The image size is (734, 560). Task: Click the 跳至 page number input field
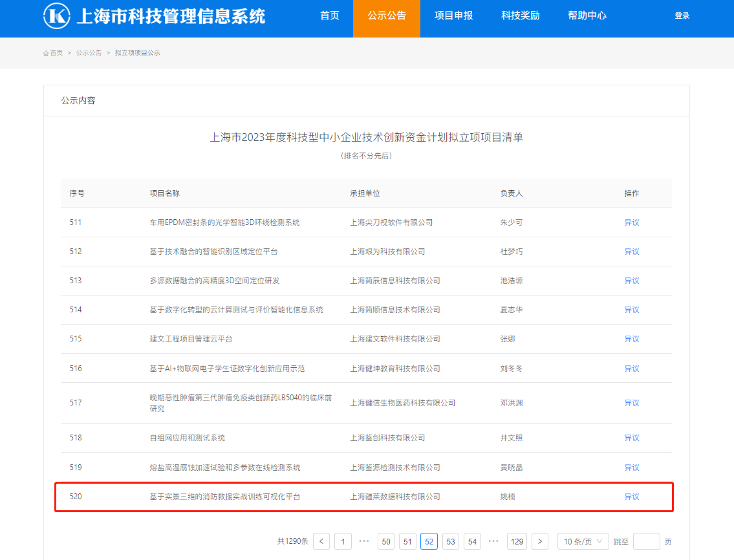pos(646,541)
